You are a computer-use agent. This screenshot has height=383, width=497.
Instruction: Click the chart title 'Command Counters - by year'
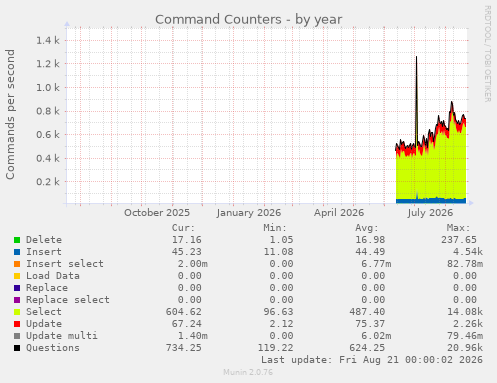coord(248,19)
